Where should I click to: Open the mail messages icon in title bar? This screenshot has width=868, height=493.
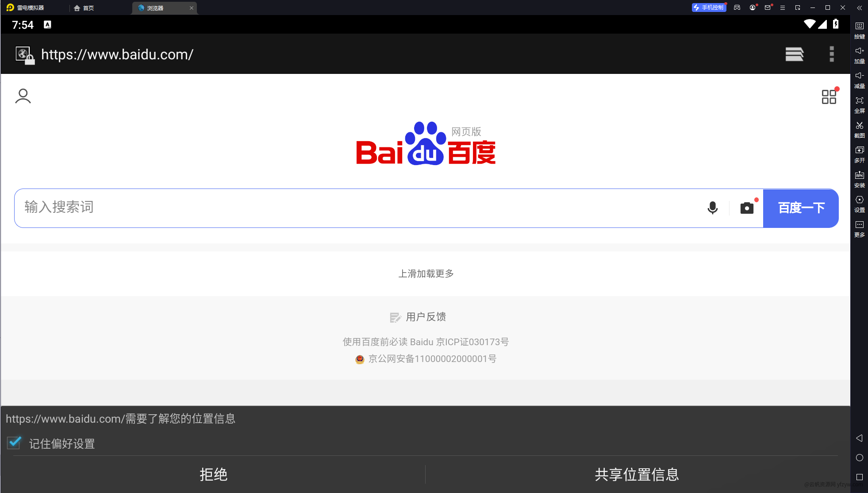tap(768, 8)
